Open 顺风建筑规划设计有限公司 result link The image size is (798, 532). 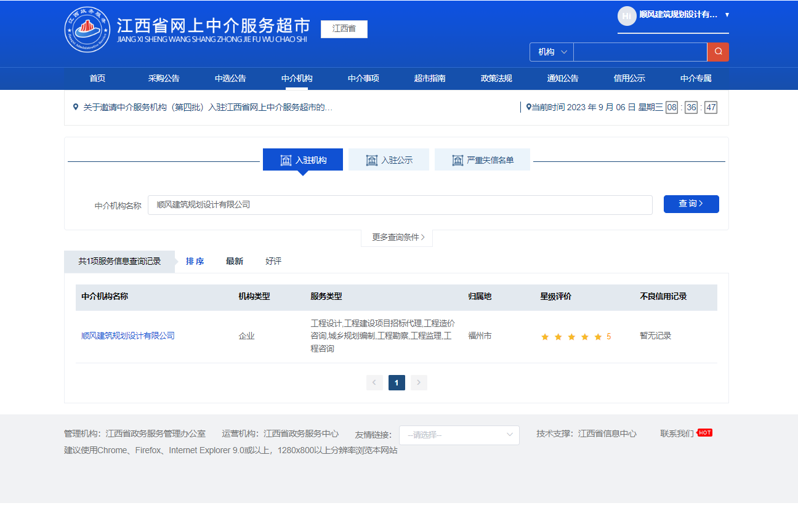pyautogui.click(x=128, y=336)
